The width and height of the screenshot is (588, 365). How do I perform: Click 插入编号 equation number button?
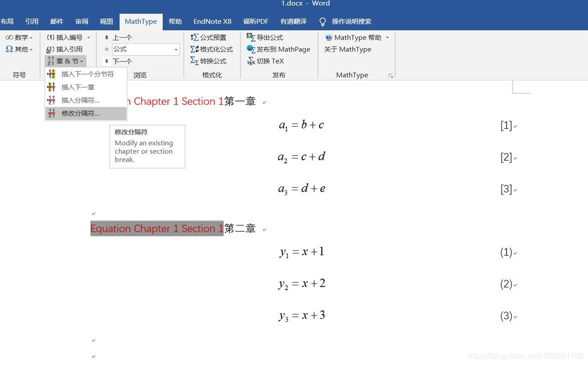click(65, 38)
